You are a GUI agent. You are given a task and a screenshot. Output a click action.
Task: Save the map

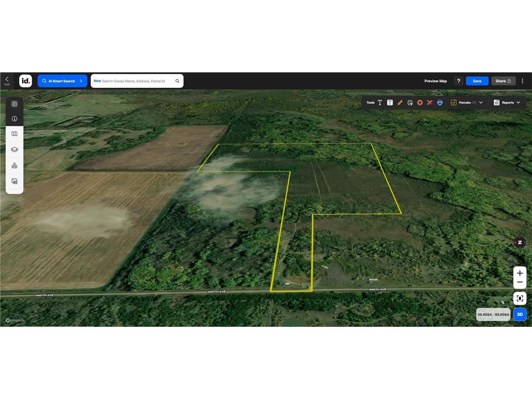click(477, 81)
